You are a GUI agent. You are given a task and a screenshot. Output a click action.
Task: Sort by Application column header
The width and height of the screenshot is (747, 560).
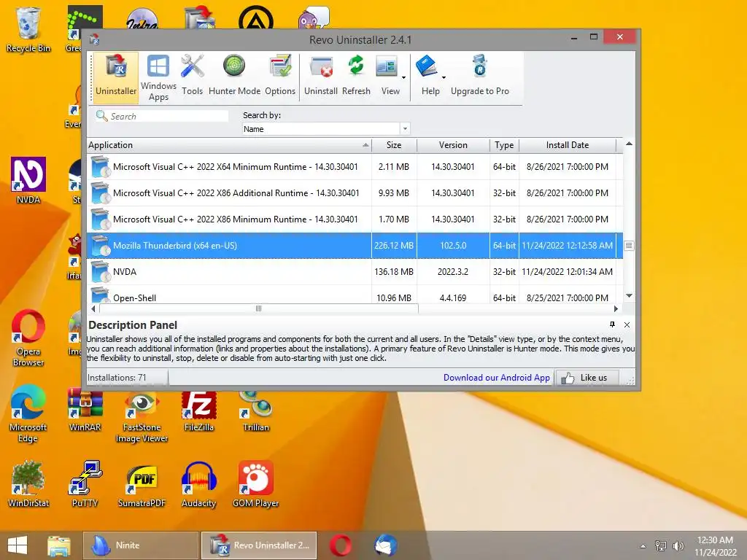click(229, 145)
